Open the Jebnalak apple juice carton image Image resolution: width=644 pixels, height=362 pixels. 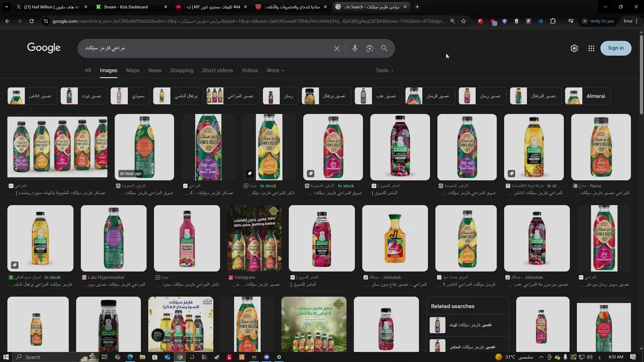395,238
